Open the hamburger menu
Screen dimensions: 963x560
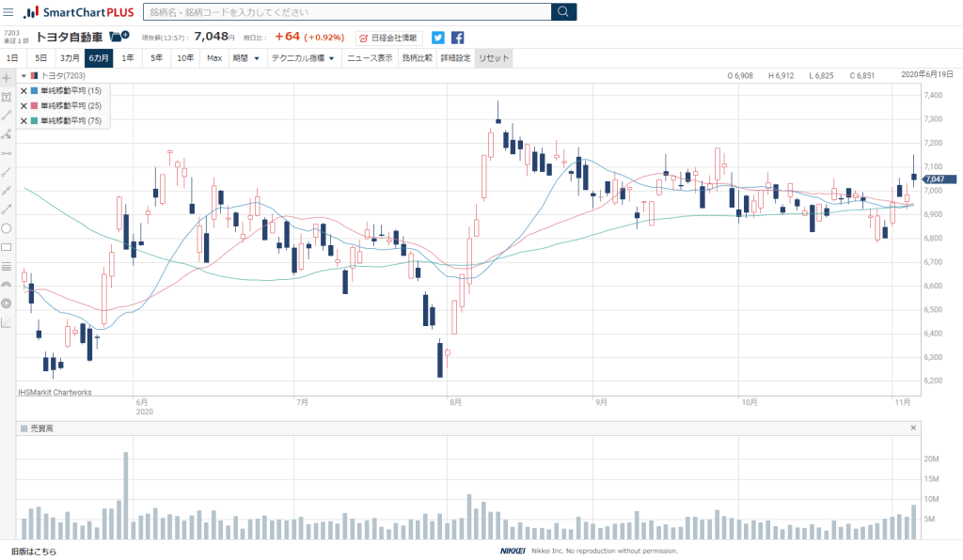point(8,12)
